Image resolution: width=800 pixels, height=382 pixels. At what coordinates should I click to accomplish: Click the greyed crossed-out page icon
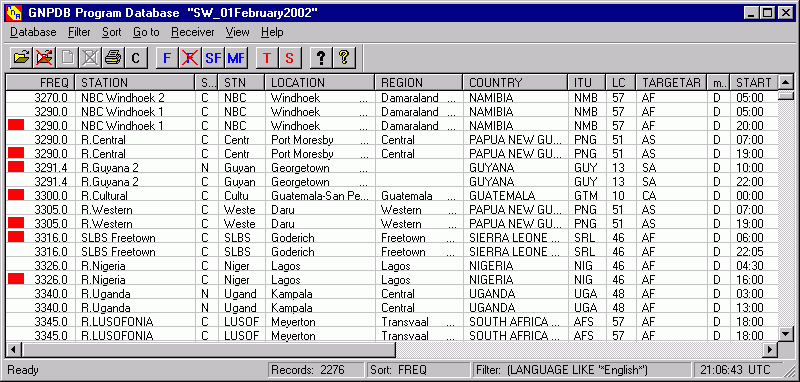tap(90, 58)
